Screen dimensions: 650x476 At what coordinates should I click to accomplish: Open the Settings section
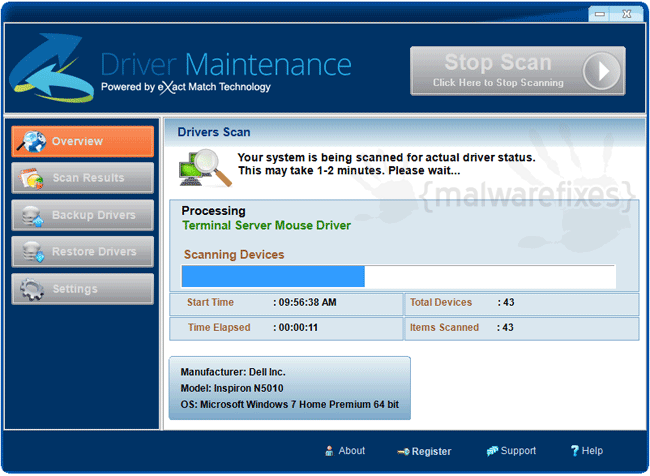click(x=82, y=289)
